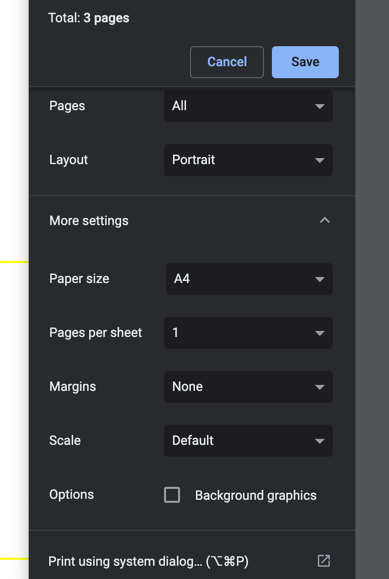Click the Background graphics label text
Viewport: 389px width, 579px height.
[x=256, y=495]
